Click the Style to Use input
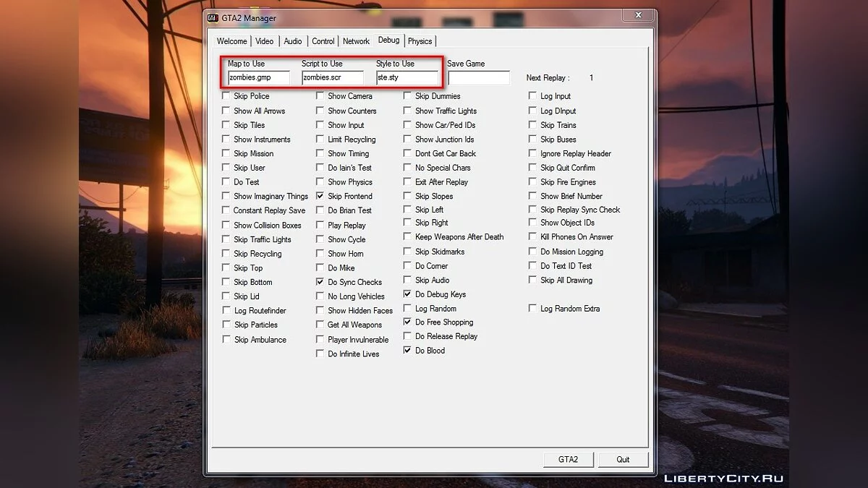Viewport: 868px width, 488px height. pos(407,77)
